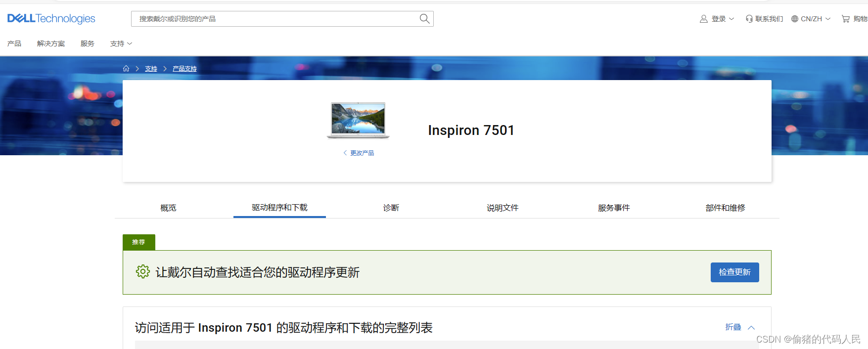
Task: Click the search magnifier icon
Action: coord(424,19)
